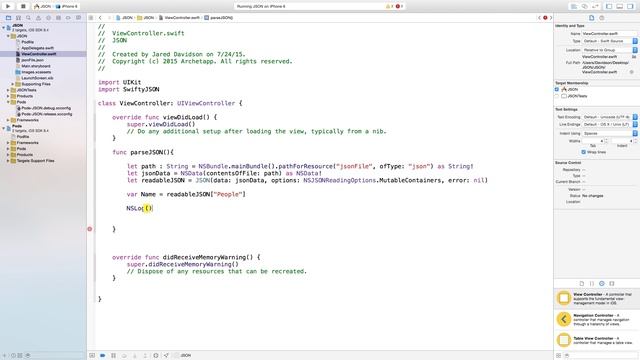Show the code snippet library tab

click(592, 284)
